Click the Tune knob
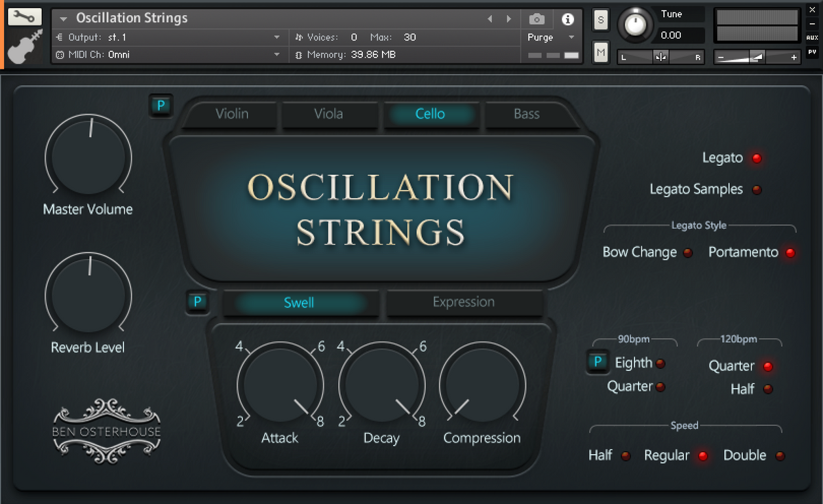The height and width of the screenshot is (504, 823). click(636, 25)
